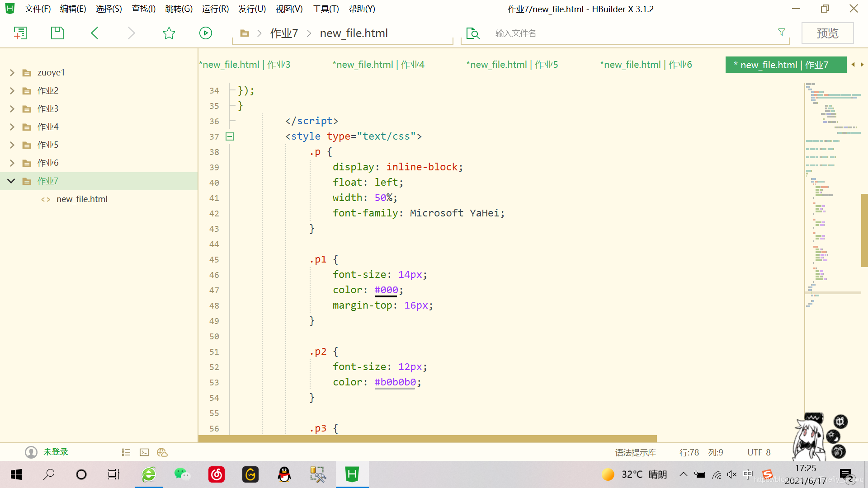
Task: Switch to new_file.html 作业3 tab
Action: click(x=245, y=65)
